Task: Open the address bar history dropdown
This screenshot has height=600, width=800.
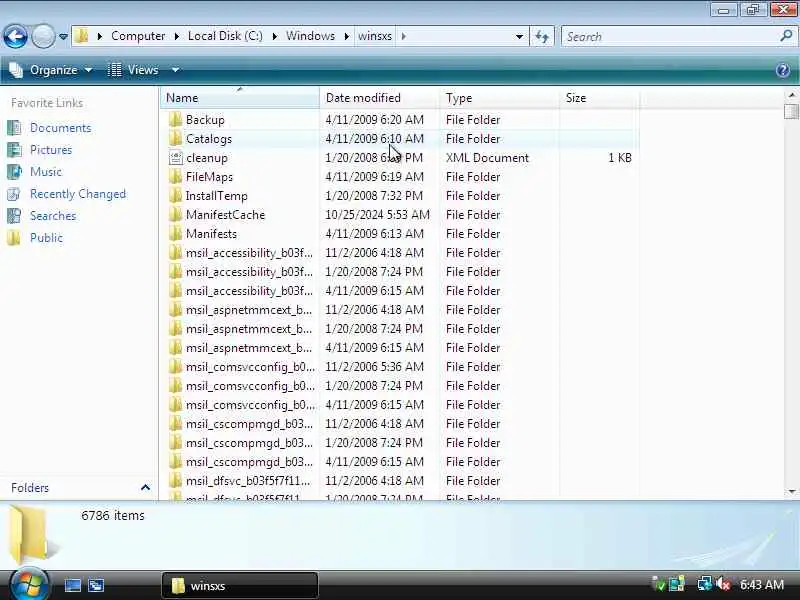Action: pos(519,37)
